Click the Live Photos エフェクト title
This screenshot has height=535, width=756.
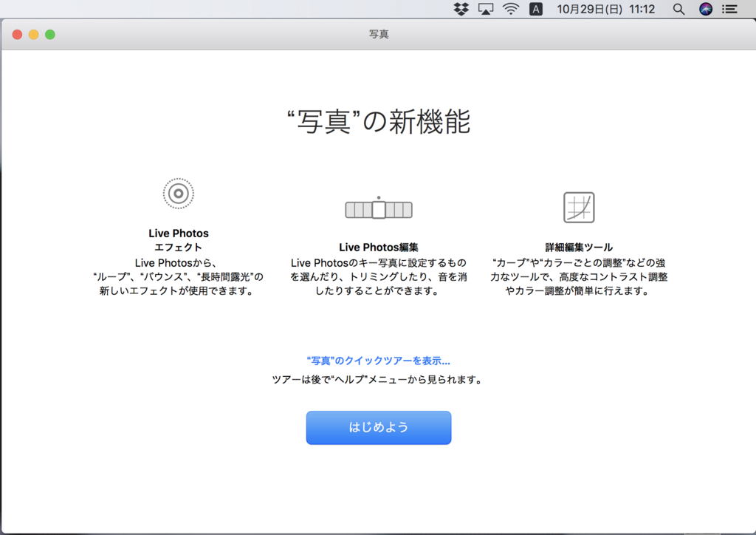pos(179,240)
